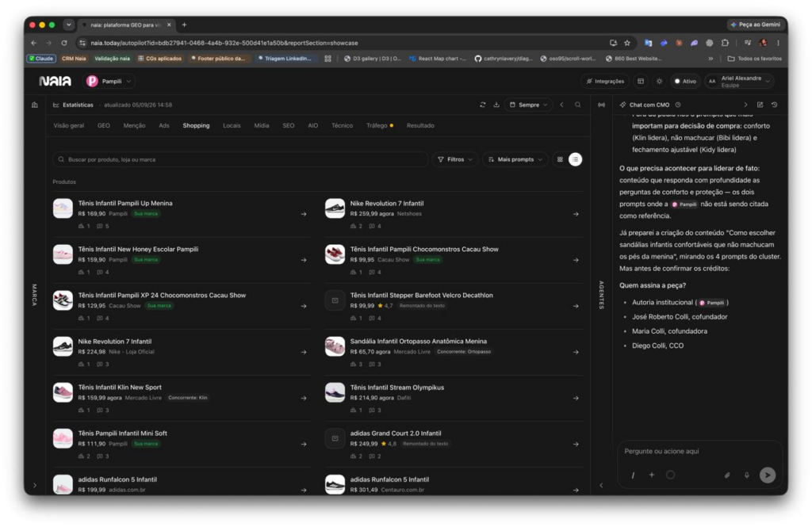
Task: Open the Ariel Alexandre account menu
Action: click(x=740, y=82)
